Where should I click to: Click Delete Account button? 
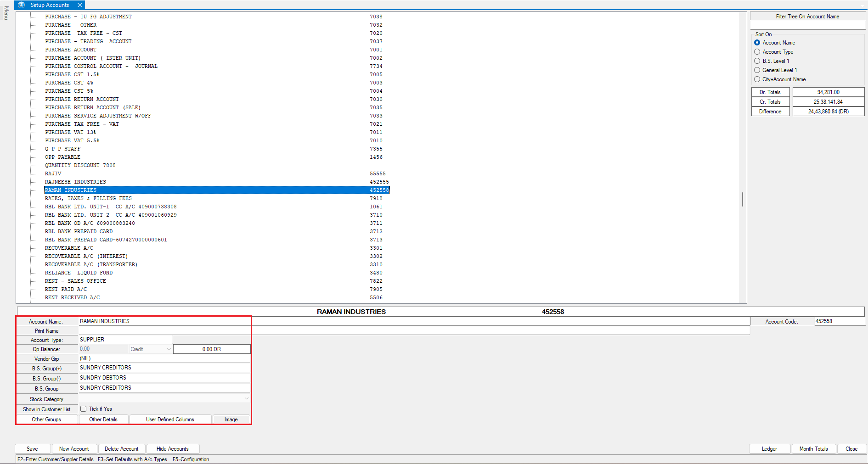121,449
